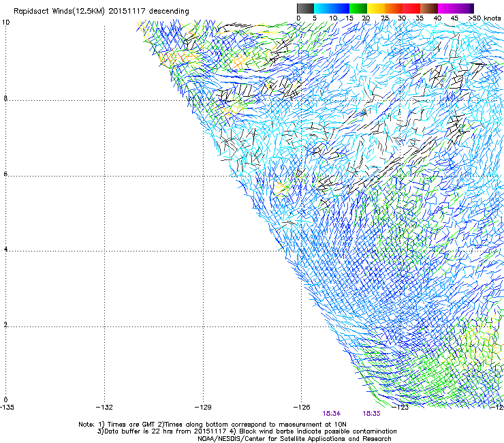This screenshot has height=443, width=504.
Task: Click the red 30-35 knots legend swatch
Action: [x=411, y=8]
